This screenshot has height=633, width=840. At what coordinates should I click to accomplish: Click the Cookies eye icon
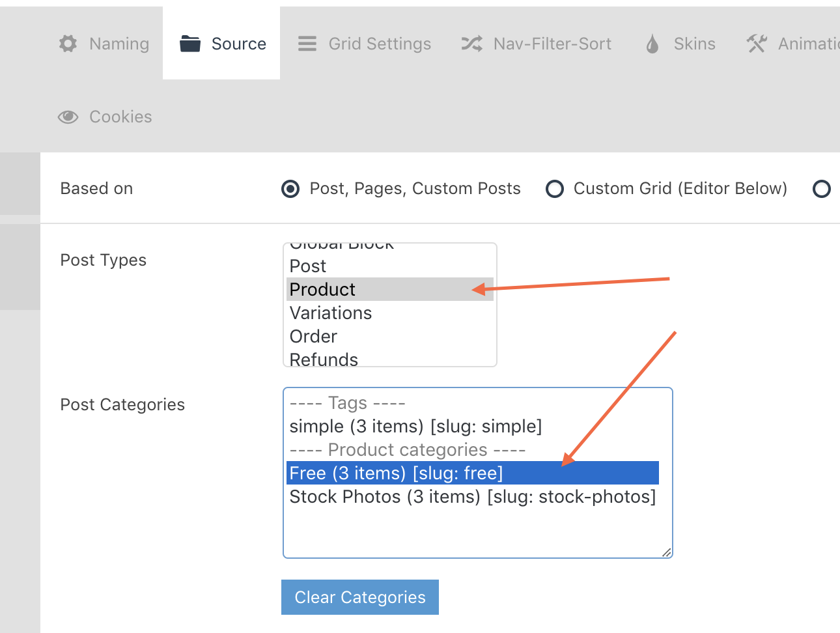coord(68,117)
